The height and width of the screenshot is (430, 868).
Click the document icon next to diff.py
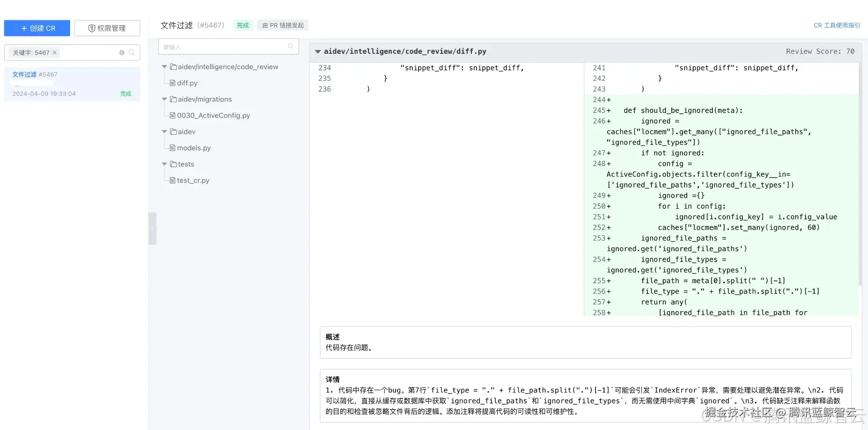coord(173,83)
